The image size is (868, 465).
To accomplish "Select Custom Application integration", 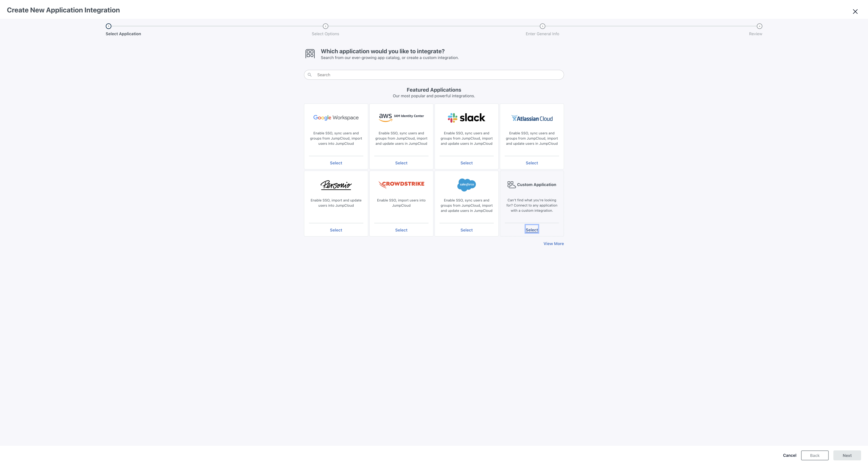I will click(x=532, y=230).
